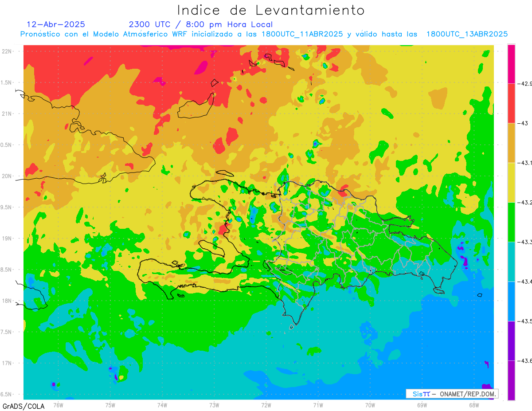532x411 pixels.
Task: Click the 70W longitude label
Action: [x=370, y=405]
